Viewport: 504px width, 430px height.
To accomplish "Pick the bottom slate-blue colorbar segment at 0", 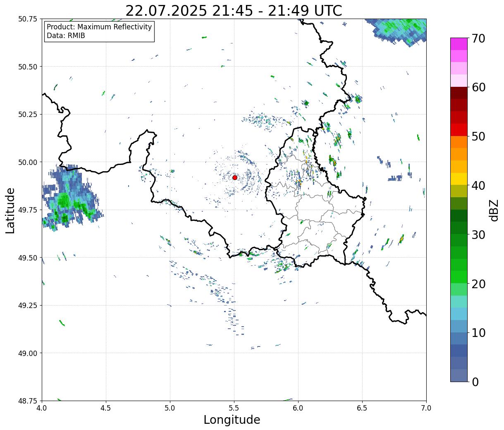I will pos(459,375).
